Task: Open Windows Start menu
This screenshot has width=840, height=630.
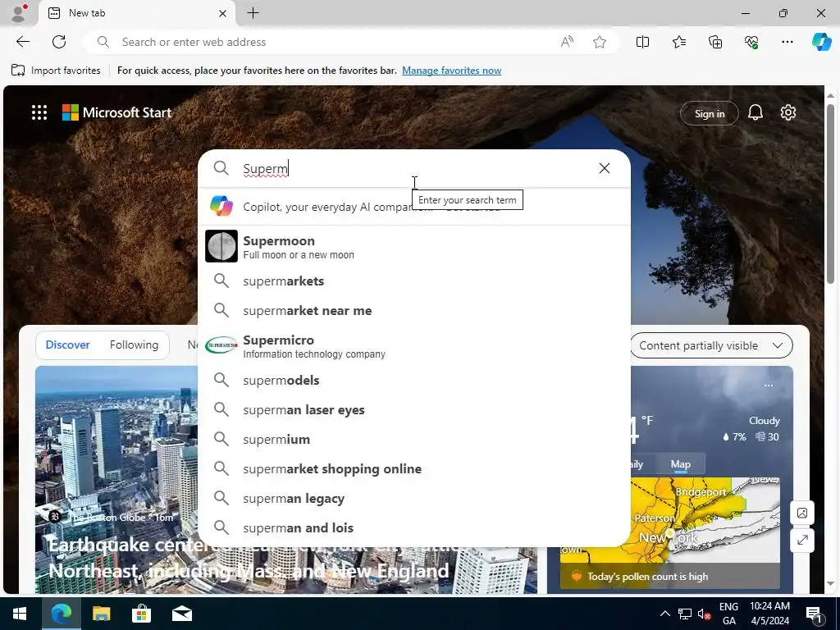Action: [20, 614]
